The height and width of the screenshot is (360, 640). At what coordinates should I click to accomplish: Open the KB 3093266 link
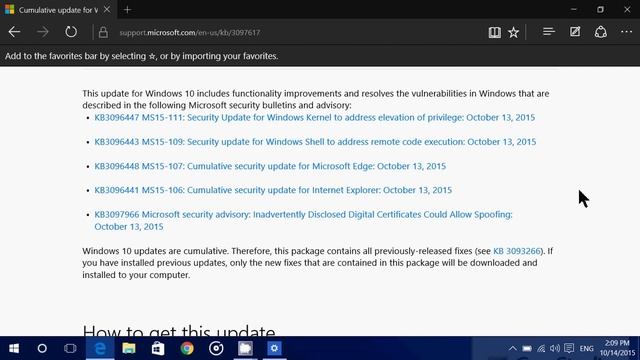(x=517, y=251)
